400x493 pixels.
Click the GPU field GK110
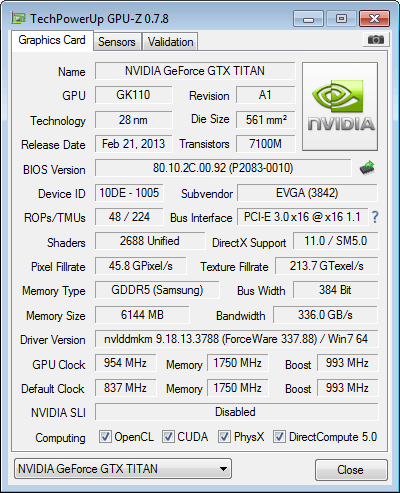coord(133,95)
